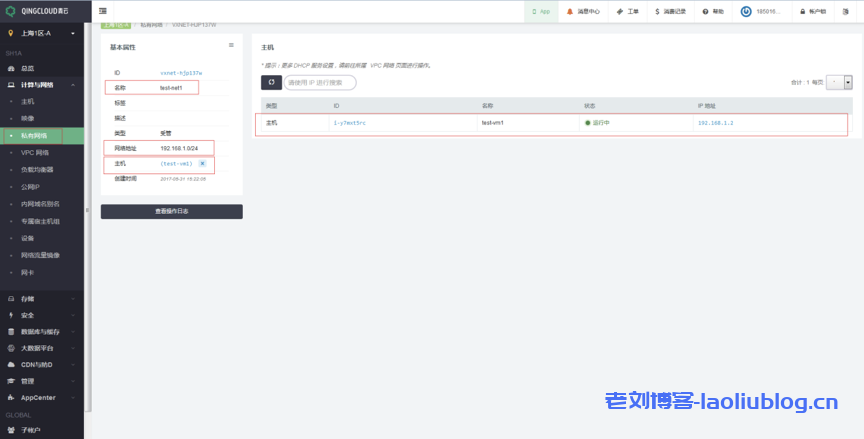The image size is (864, 439).
Task: Click the 帮助 help icon
Action: pyautogui.click(x=706, y=11)
